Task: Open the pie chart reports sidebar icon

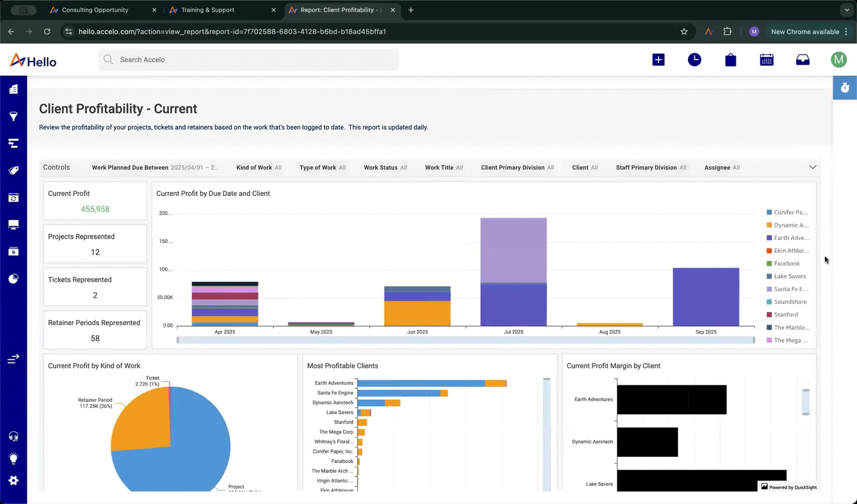Action: click(13, 279)
